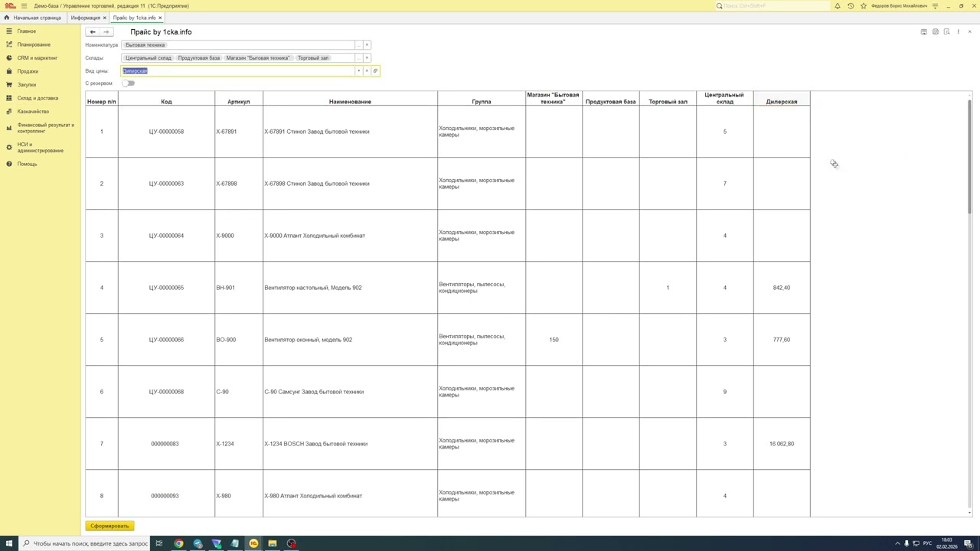Switch to the Информация tab

85,18
